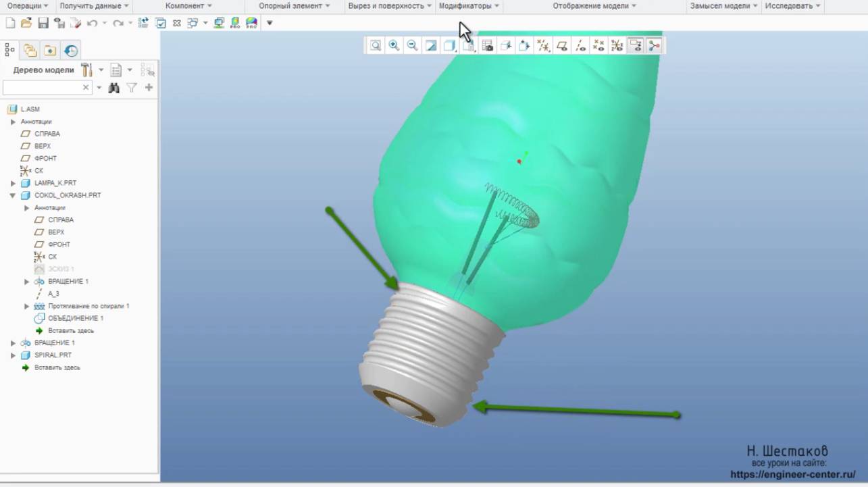Click the close window icon in quick toolbar
Image resolution: width=868 pixels, height=487 pixels.
tap(177, 23)
